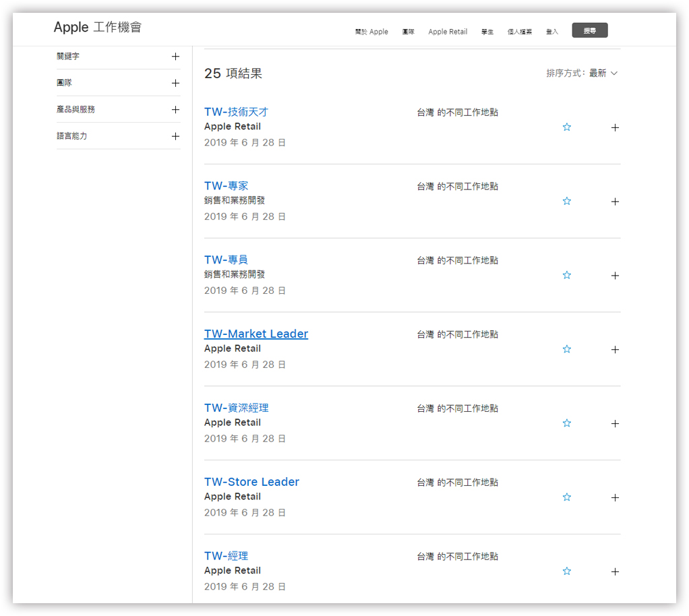Open the TW-Store Leader job link
The width and height of the screenshot is (689, 616).
click(251, 482)
